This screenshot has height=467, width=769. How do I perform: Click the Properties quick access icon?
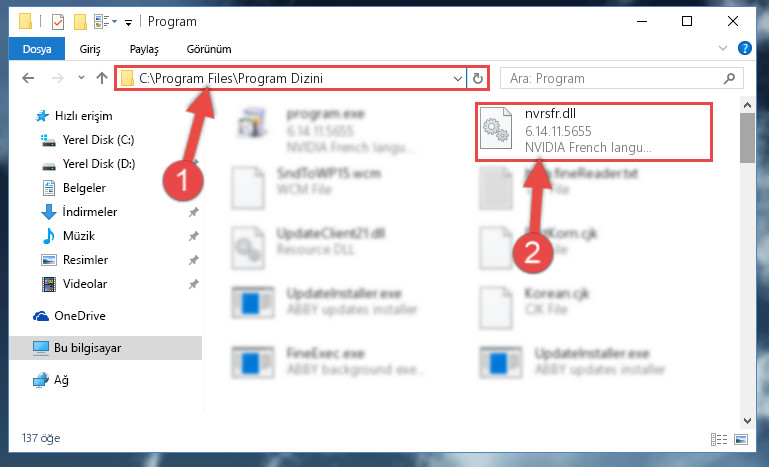click(58, 22)
